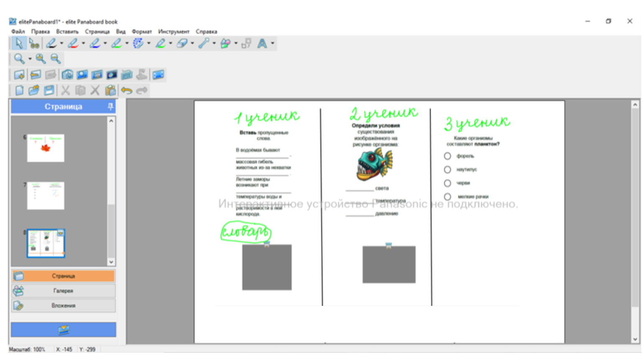Add a new page with the toolbar icon
Viewport: 644px width, 361px height.
(x=19, y=75)
